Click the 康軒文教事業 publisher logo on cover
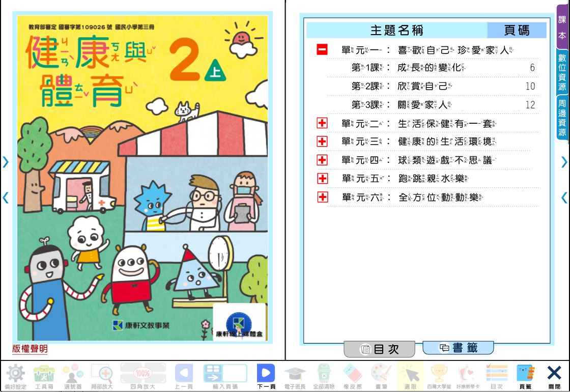The width and height of the screenshot is (570, 392). (141, 325)
